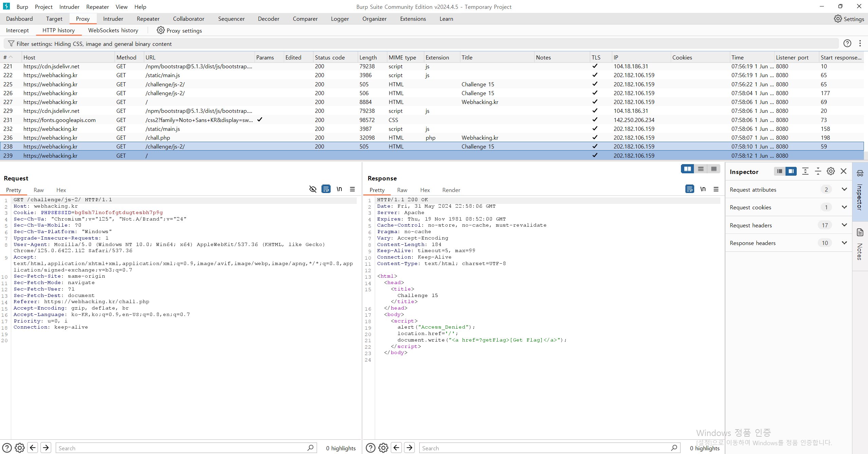Open the Learn tab
Viewport: 868px width, 454px height.
pyautogui.click(x=446, y=19)
